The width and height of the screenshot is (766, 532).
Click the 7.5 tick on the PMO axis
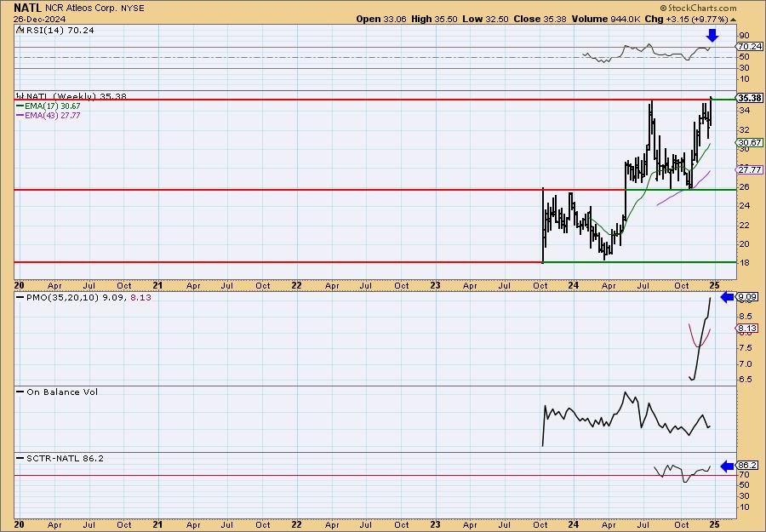[746, 348]
